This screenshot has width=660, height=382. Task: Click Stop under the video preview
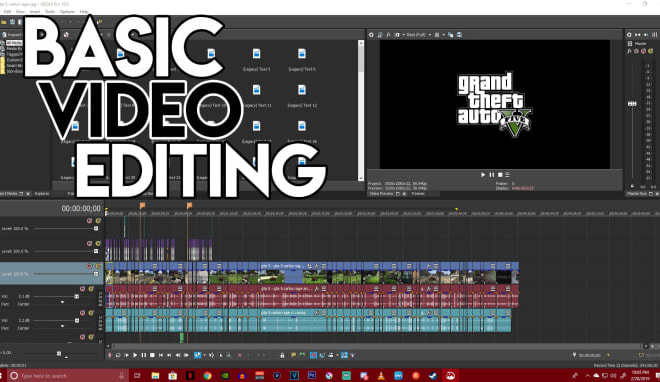point(500,175)
